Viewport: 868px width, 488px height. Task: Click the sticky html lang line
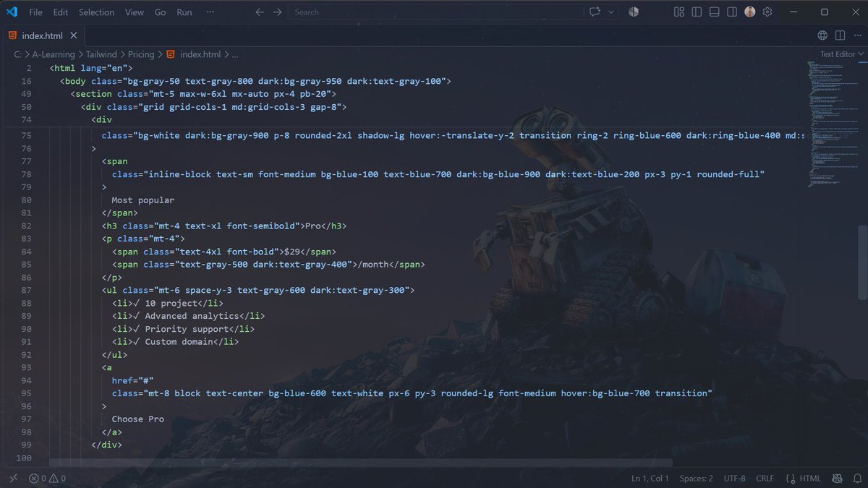(x=90, y=68)
